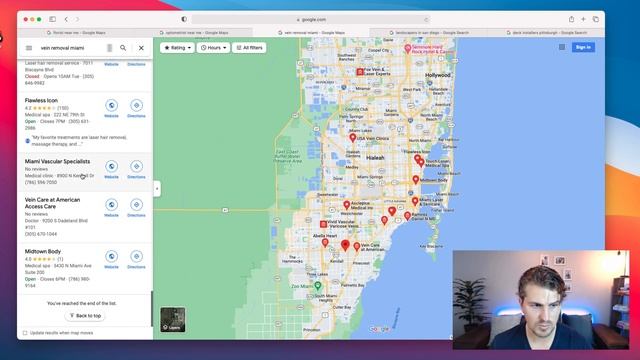
Task: Focus the vein removal miami search box
Action: pyautogui.click(x=71, y=48)
